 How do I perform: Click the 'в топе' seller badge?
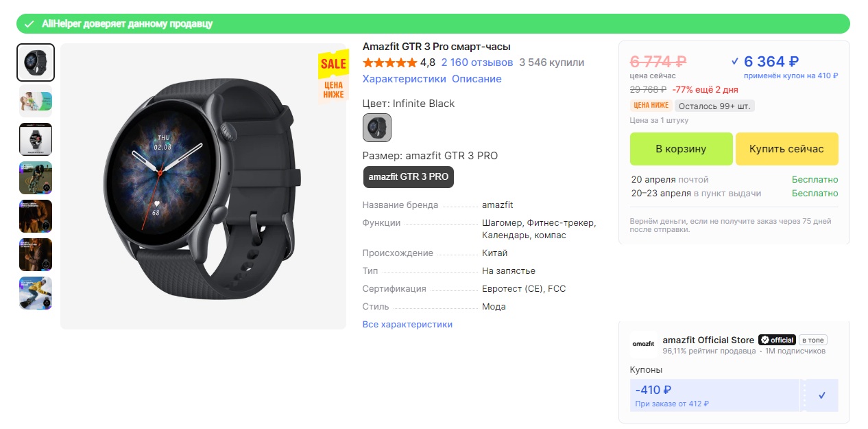(x=813, y=340)
